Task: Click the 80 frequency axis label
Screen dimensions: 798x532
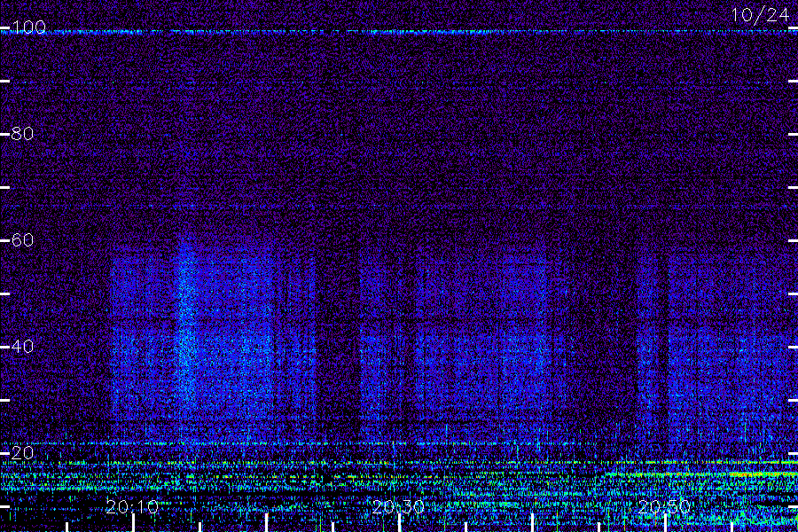Action: pos(22,134)
